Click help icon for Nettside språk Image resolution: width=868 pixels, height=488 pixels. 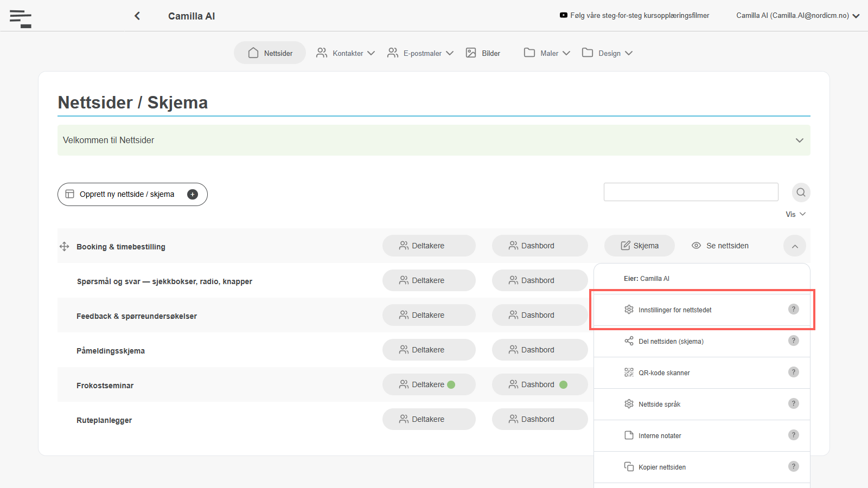[x=794, y=403]
